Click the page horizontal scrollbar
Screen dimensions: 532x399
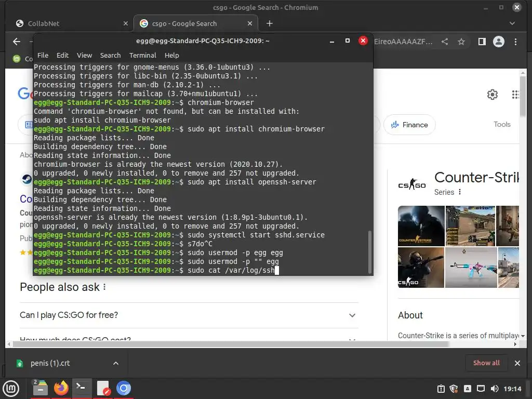[x=231, y=344]
